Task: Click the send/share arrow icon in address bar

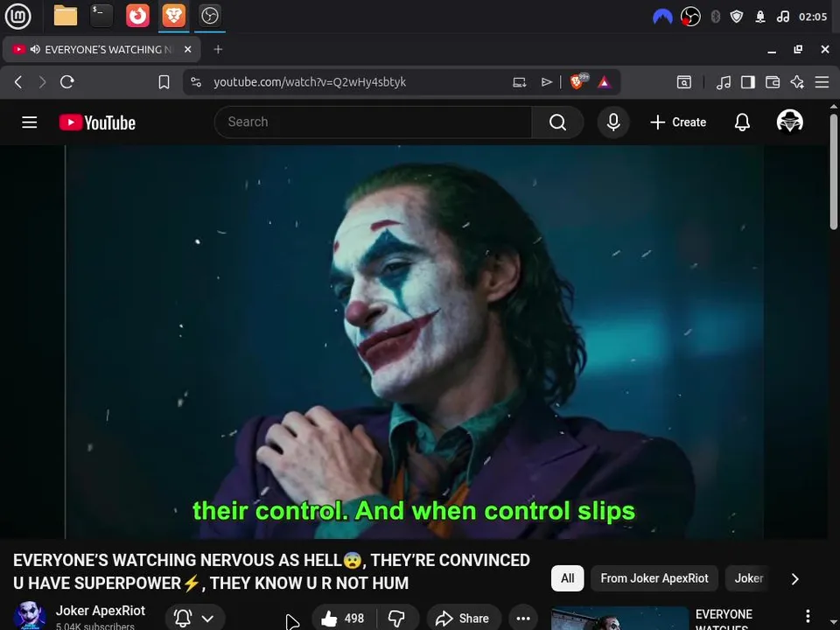Action: [x=546, y=82]
